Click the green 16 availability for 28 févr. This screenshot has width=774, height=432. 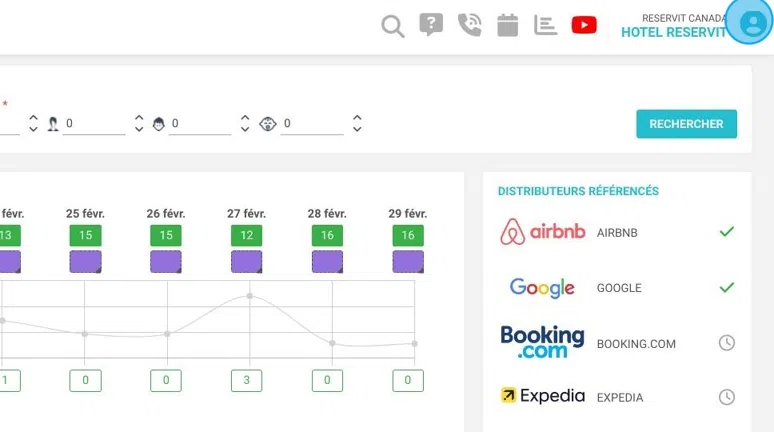click(x=327, y=236)
